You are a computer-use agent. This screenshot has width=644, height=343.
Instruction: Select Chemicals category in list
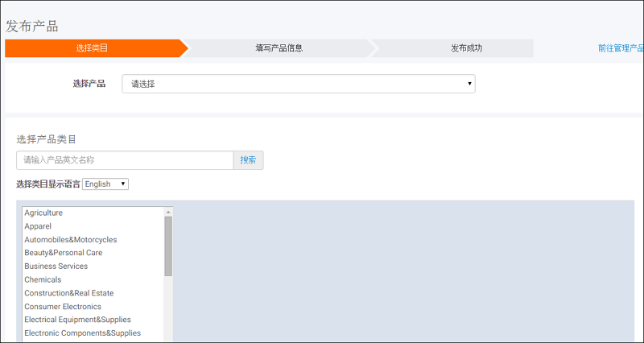click(43, 280)
